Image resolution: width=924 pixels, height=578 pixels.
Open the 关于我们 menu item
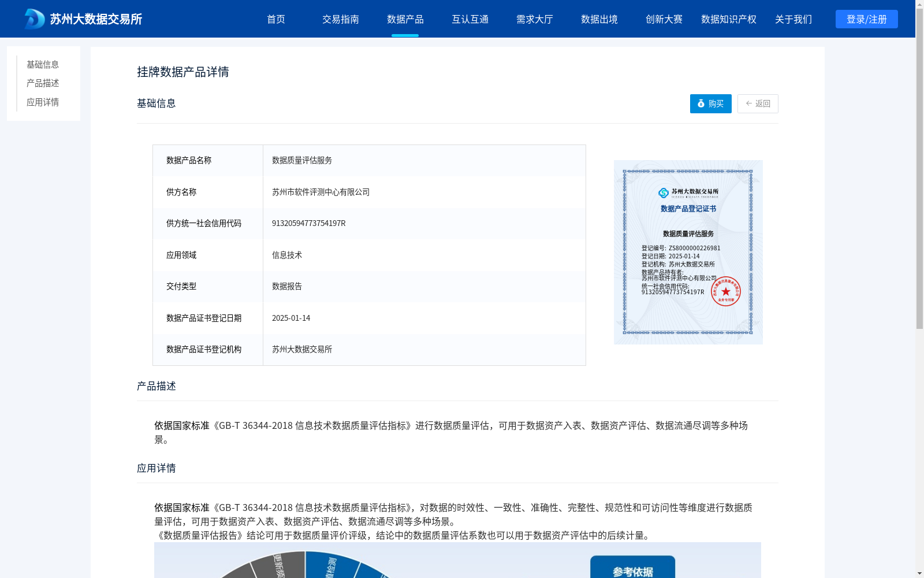(793, 19)
